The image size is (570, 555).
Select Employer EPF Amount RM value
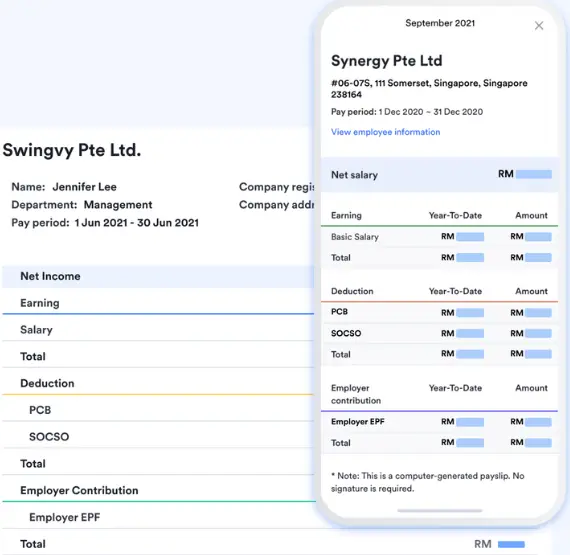click(531, 422)
